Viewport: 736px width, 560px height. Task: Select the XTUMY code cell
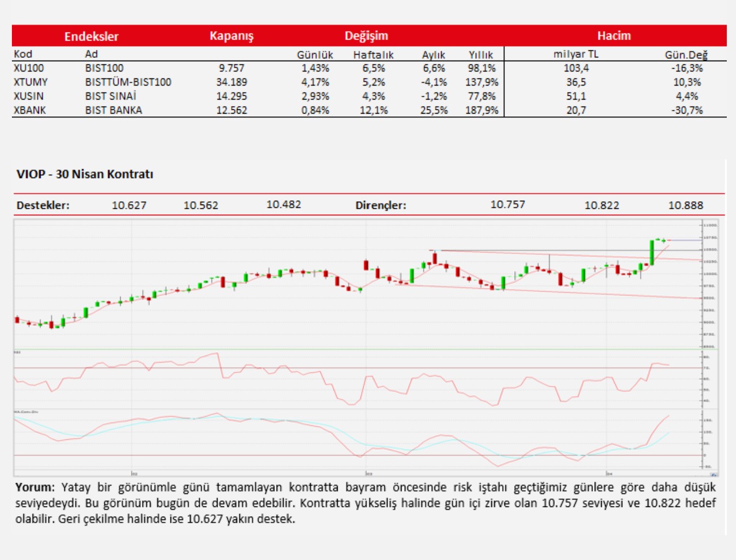point(31,82)
